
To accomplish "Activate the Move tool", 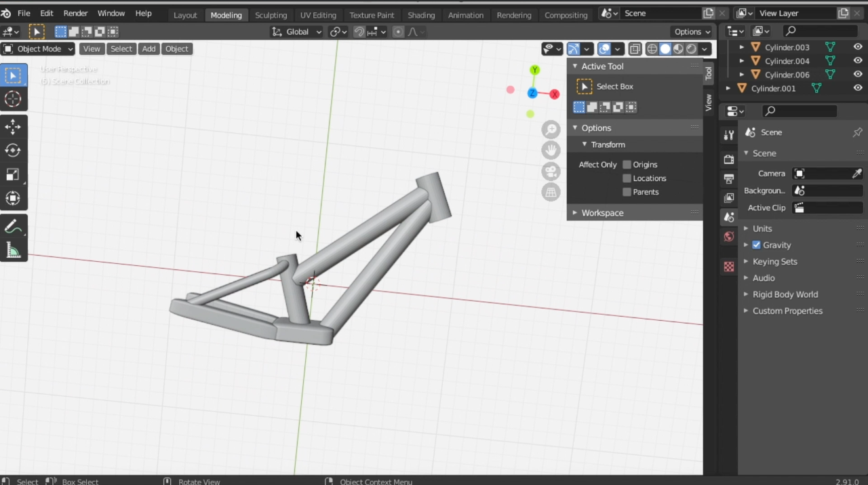I will (x=13, y=127).
